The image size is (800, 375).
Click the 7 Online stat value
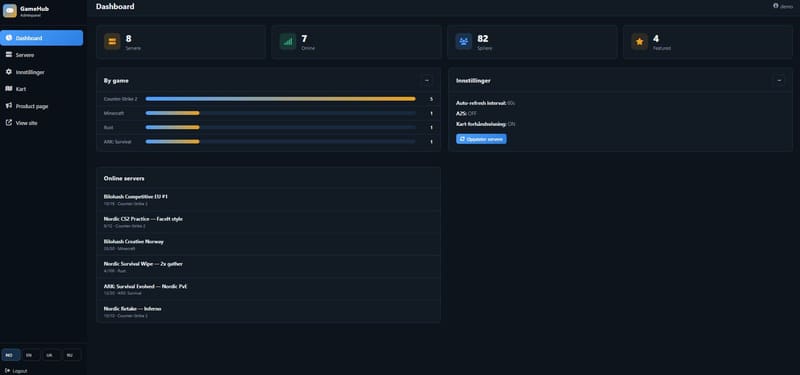(304, 38)
